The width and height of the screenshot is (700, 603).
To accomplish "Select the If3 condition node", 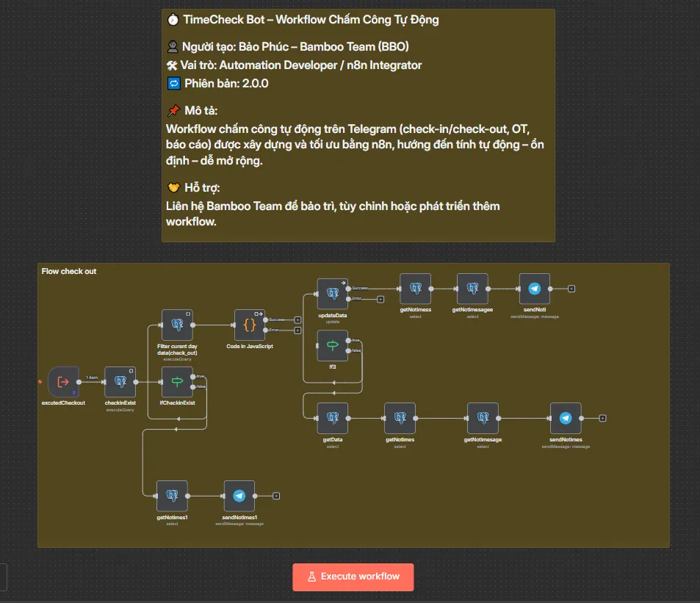I will point(332,345).
